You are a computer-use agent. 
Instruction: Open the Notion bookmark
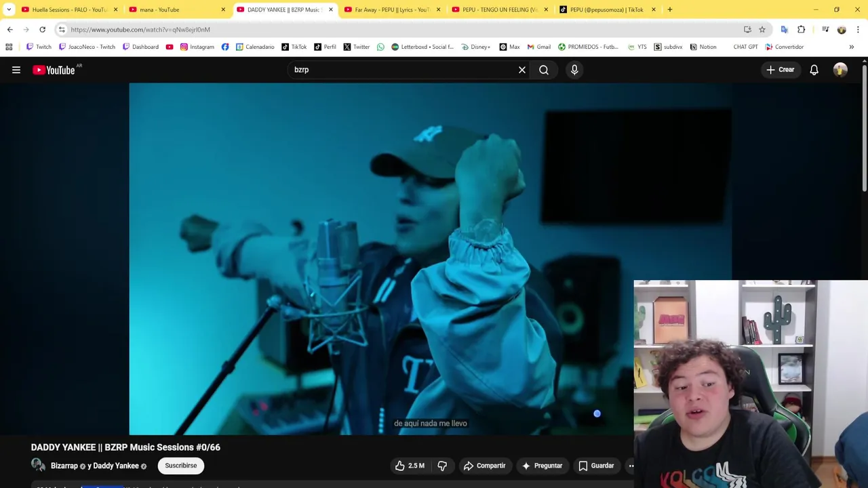703,47
